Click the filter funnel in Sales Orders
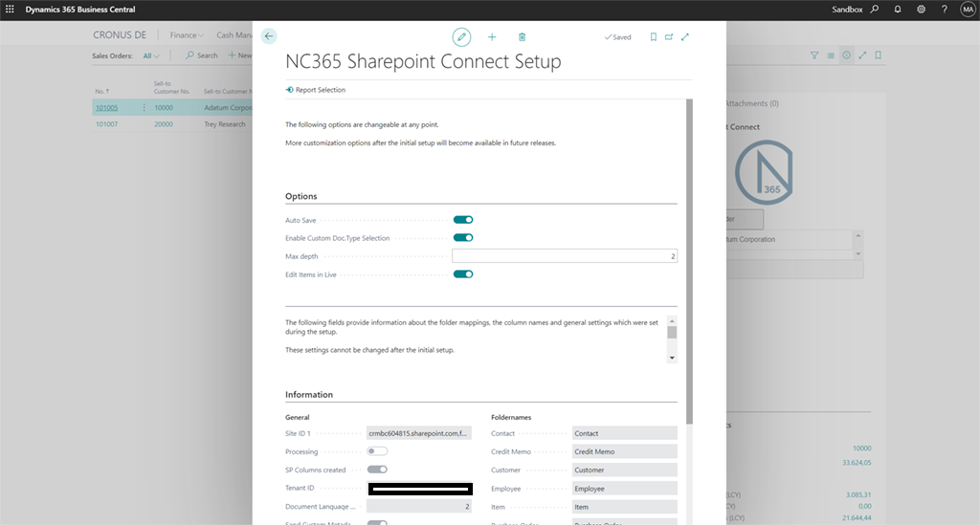 814,55
